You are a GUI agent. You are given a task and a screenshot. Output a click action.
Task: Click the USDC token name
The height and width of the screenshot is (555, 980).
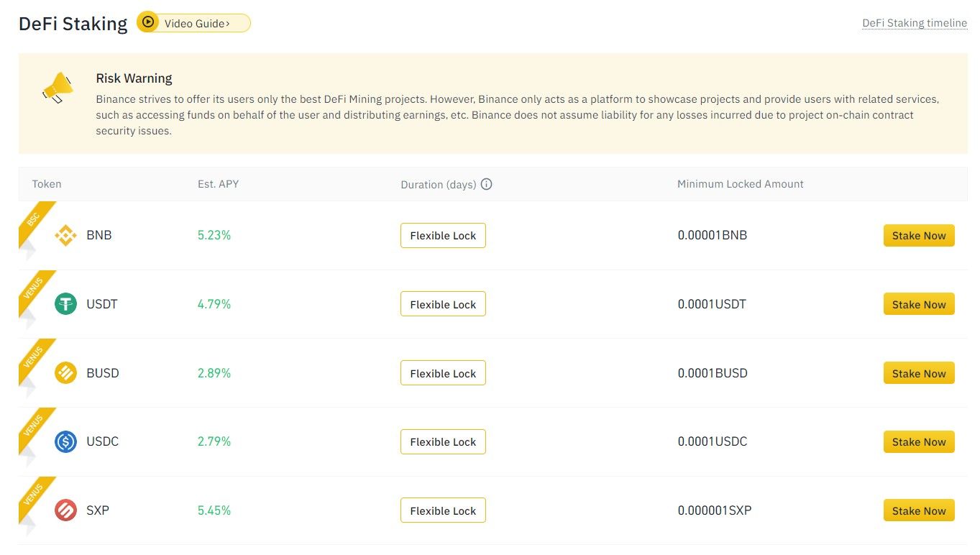tap(103, 441)
